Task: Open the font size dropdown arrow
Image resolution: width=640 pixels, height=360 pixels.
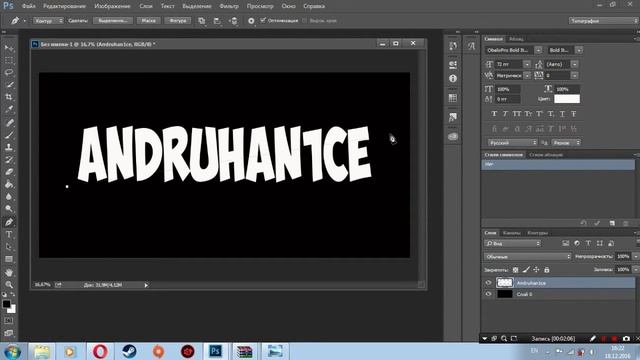Action: point(527,64)
